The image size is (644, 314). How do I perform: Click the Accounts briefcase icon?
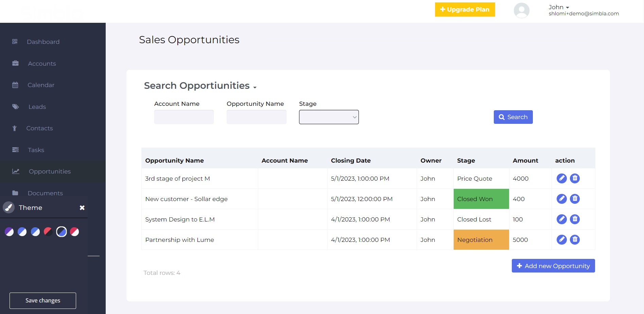pyautogui.click(x=15, y=63)
